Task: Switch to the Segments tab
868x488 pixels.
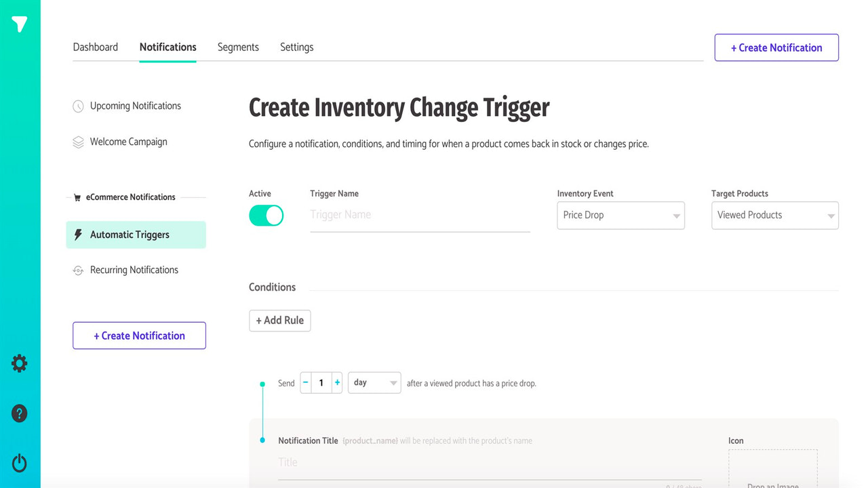Action: [238, 47]
